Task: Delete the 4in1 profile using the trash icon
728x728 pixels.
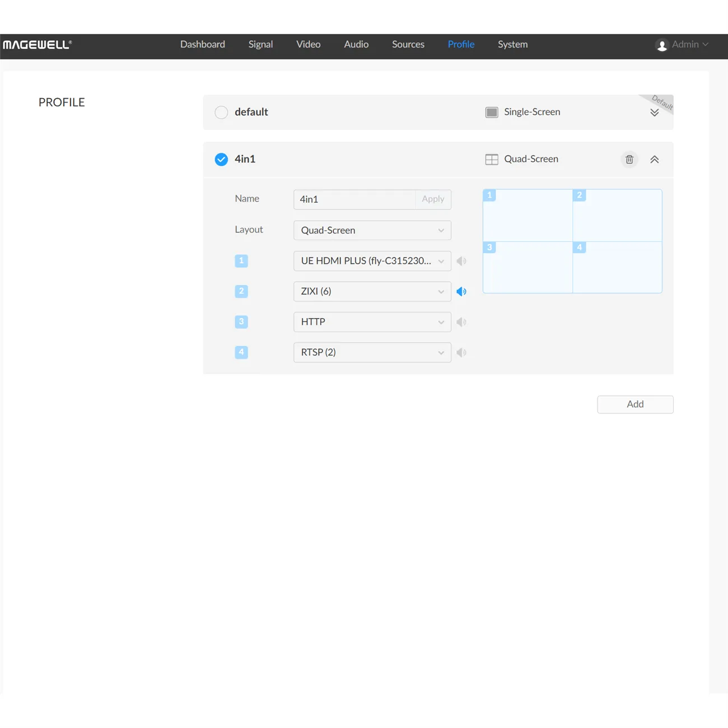Action: 629,159
